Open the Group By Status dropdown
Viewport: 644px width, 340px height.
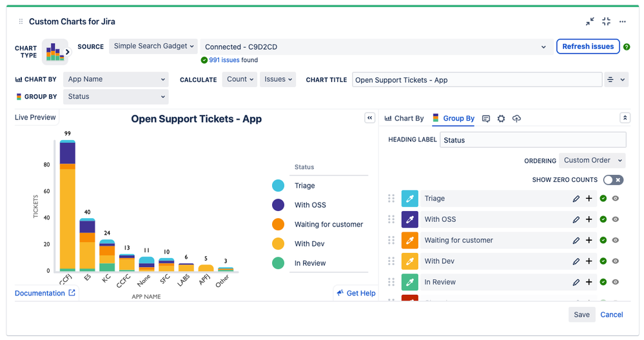tap(116, 97)
